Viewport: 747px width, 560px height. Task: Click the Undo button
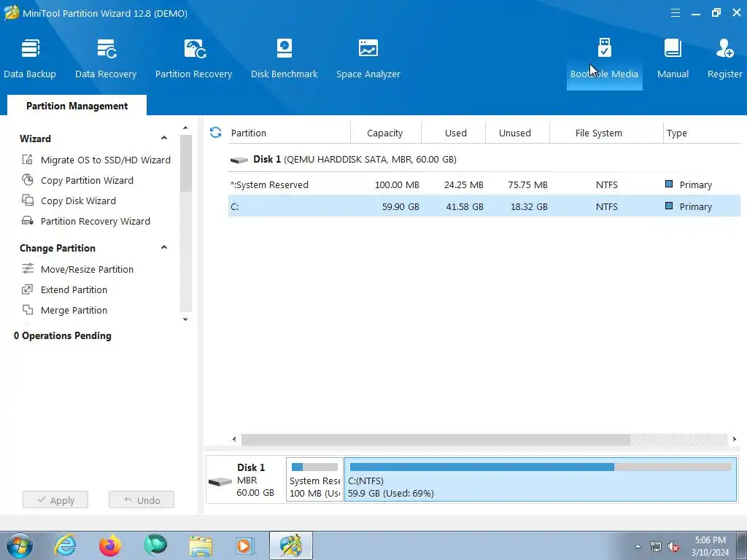[142, 500]
